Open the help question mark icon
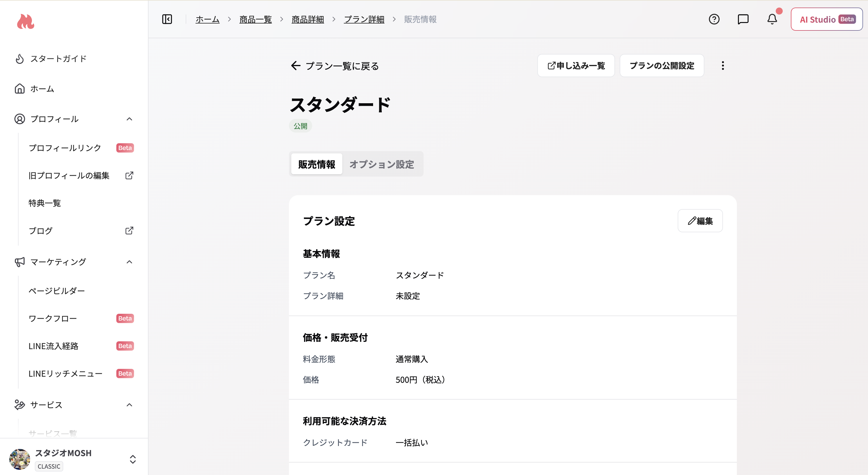 pos(714,19)
